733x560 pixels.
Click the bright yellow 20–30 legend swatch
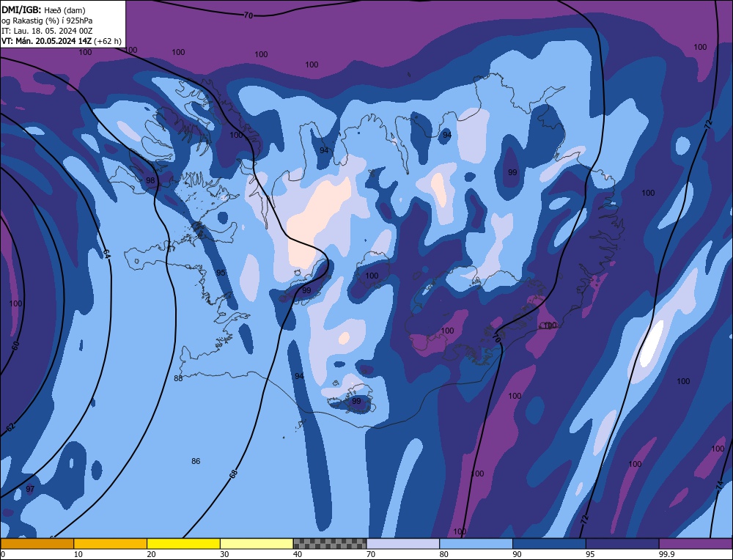point(183,544)
